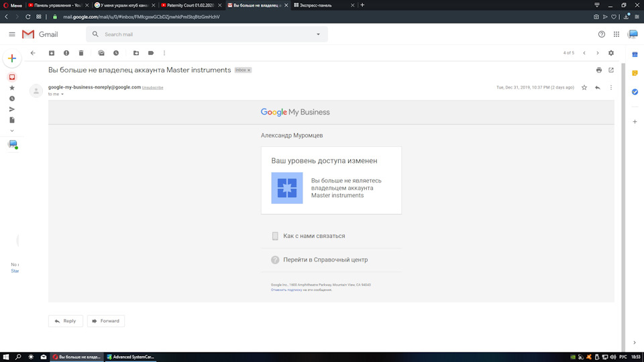
Task: Expand More labels chevron in sidebar
Action: (x=12, y=131)
